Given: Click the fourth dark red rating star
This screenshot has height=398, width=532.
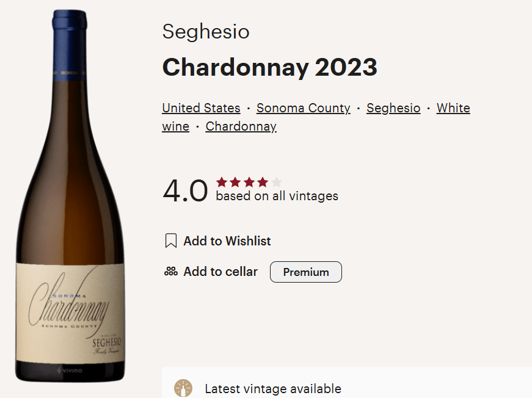Looking at the screenshot, I should [262, 181].
